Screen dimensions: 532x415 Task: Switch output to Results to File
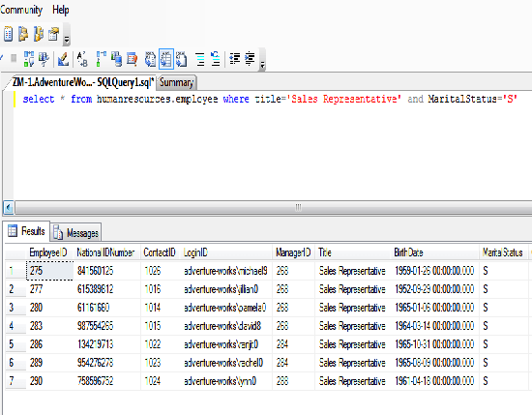pyautogui.click(x=182, y=59)
